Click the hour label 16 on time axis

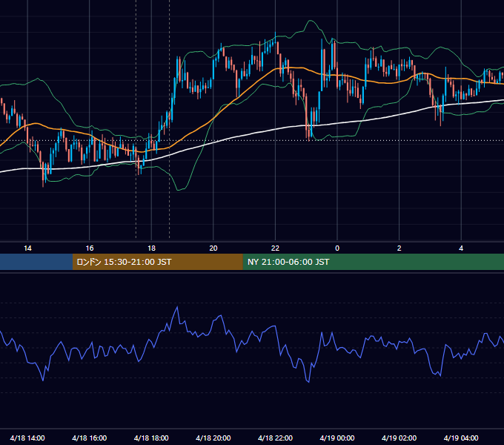click(x=90, y=248)
